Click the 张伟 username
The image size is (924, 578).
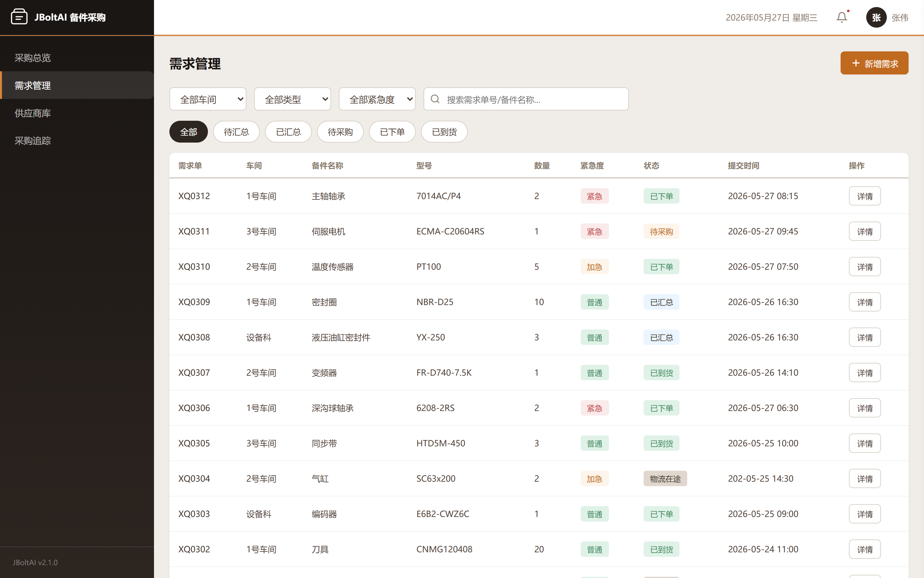[x=900, y=18]
